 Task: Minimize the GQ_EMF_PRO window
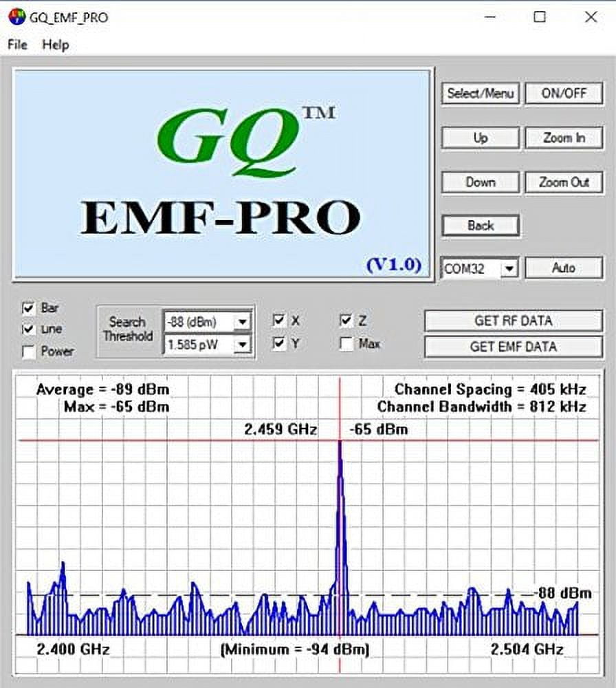pos(490,17)
